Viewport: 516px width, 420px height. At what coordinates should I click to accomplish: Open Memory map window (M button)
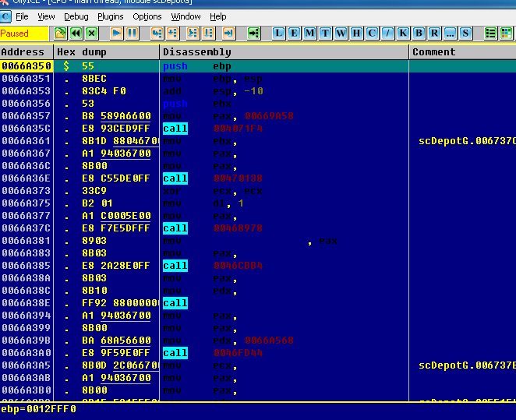coord(309,34)
